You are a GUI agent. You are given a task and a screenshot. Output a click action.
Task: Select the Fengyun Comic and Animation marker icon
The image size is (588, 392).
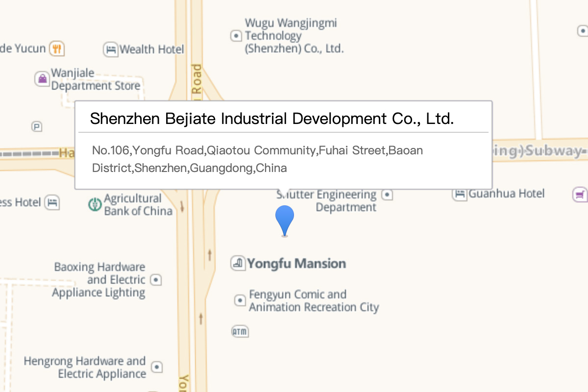pos(240,300)
